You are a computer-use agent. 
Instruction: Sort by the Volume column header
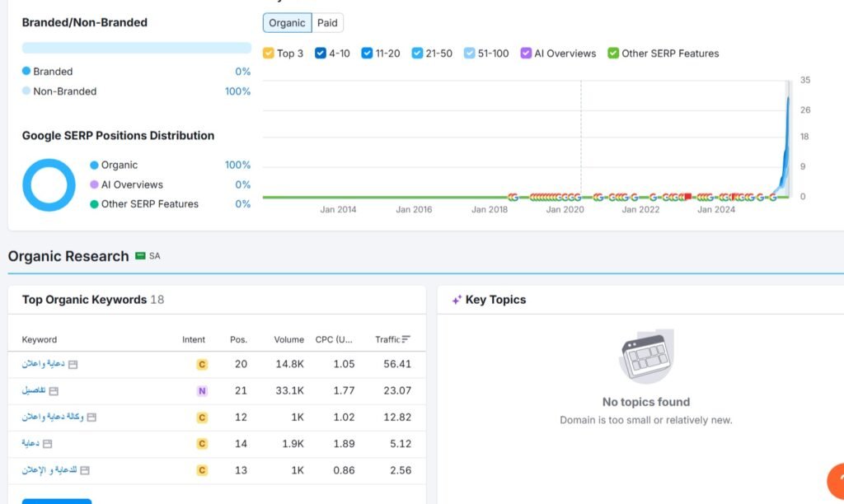tap(288, 339)
